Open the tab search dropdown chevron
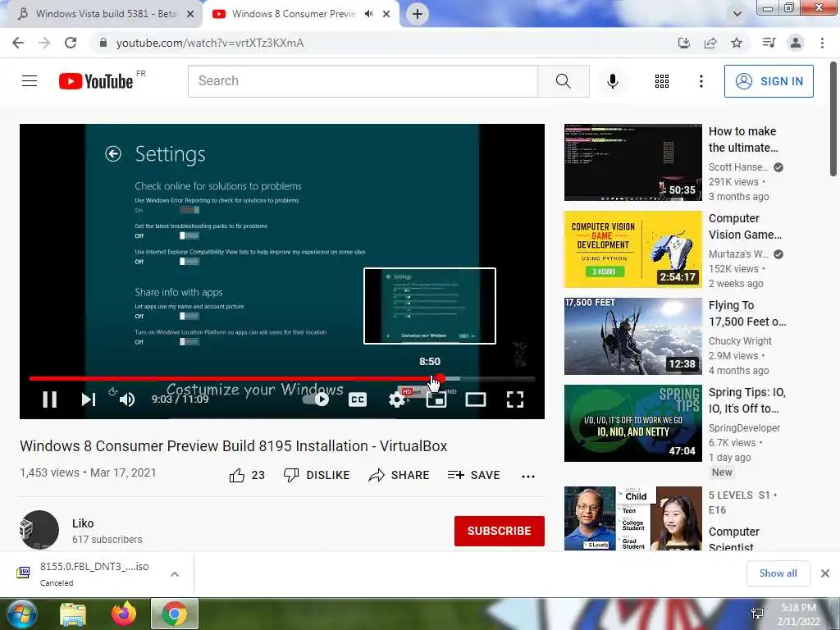The height and width of the screenshot is (630, 840). [x=737, y=14]
